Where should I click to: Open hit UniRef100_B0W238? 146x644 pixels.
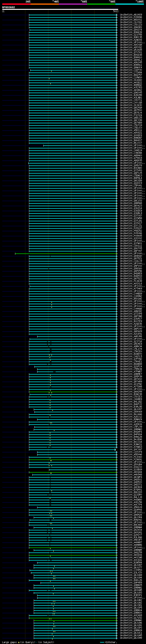click(x=131, y=394)
